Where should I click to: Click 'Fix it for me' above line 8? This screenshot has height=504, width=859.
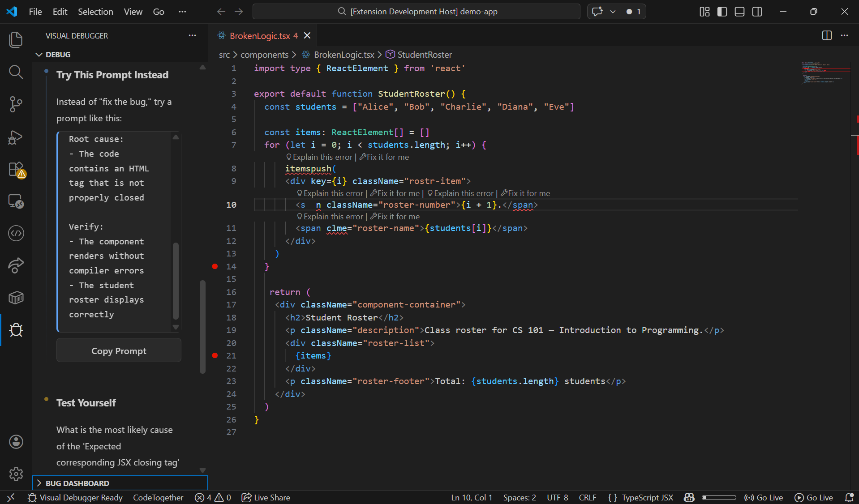pyautogui.click(x=384, y=157)
